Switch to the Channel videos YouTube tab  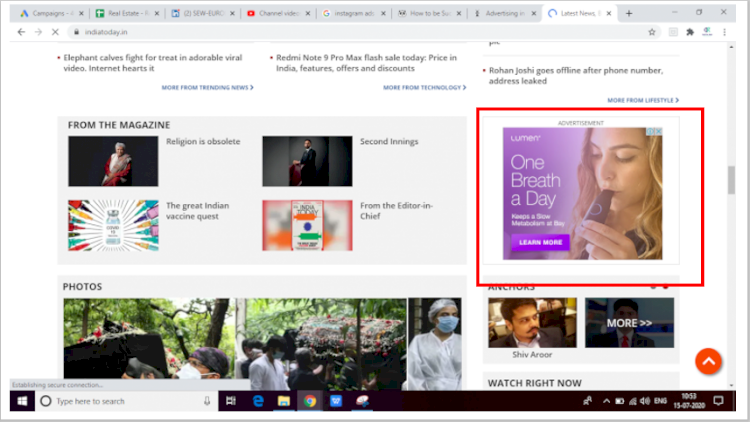pyautogui.click(x=282, y=13)
